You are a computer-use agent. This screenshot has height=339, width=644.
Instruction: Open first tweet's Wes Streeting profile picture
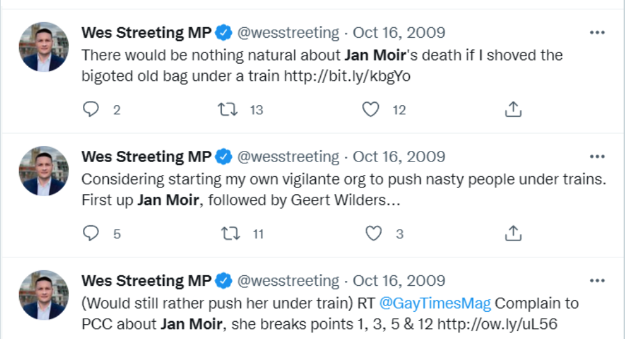tap(44, 47)
